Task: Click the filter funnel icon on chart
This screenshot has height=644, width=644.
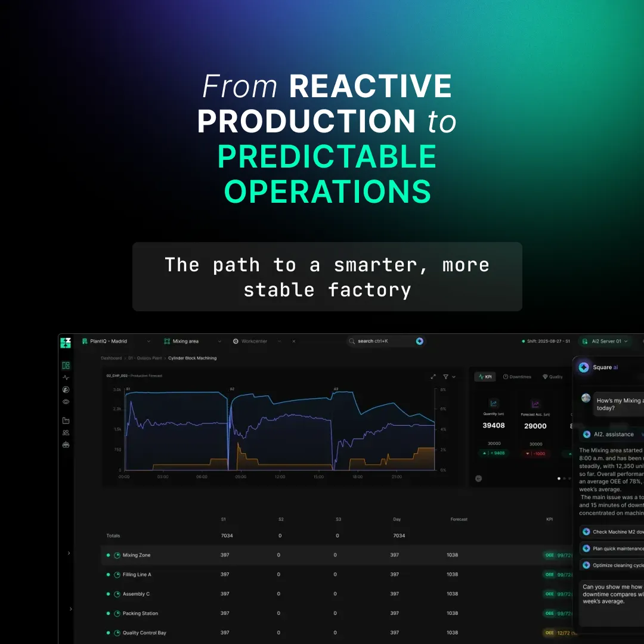Action: coord(445,377)
